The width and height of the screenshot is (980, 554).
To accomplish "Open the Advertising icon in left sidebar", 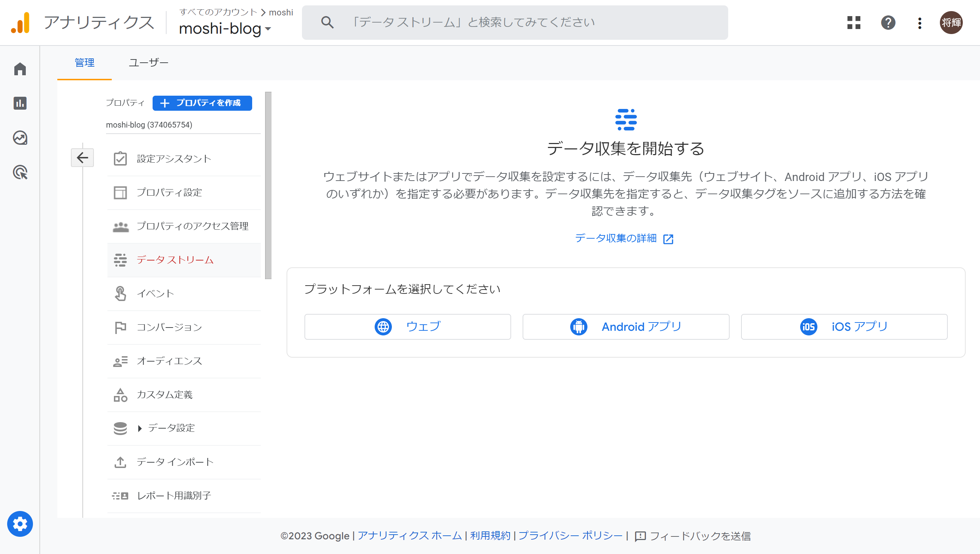I will (19, 172).
